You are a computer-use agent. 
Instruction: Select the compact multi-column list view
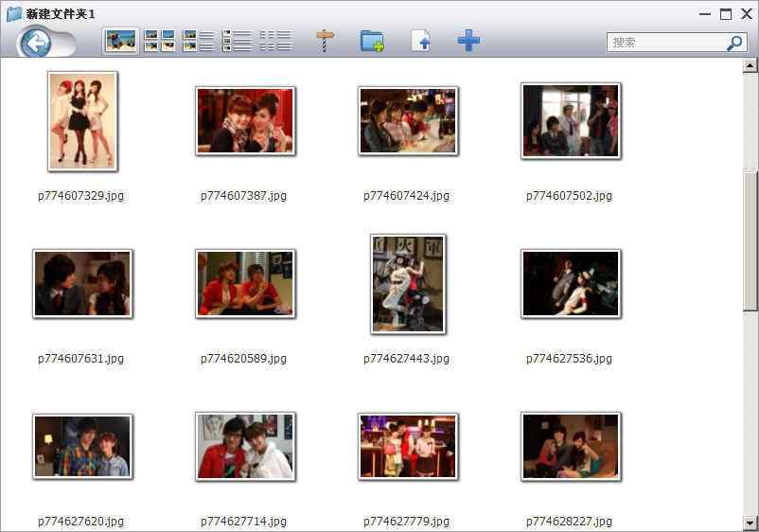[276, 41]
